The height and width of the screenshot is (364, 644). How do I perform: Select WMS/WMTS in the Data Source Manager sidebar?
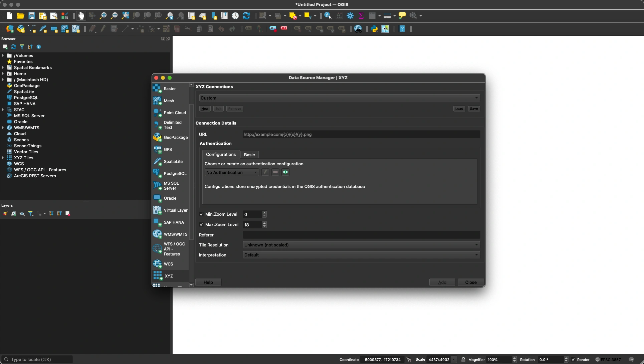point(170,234)
